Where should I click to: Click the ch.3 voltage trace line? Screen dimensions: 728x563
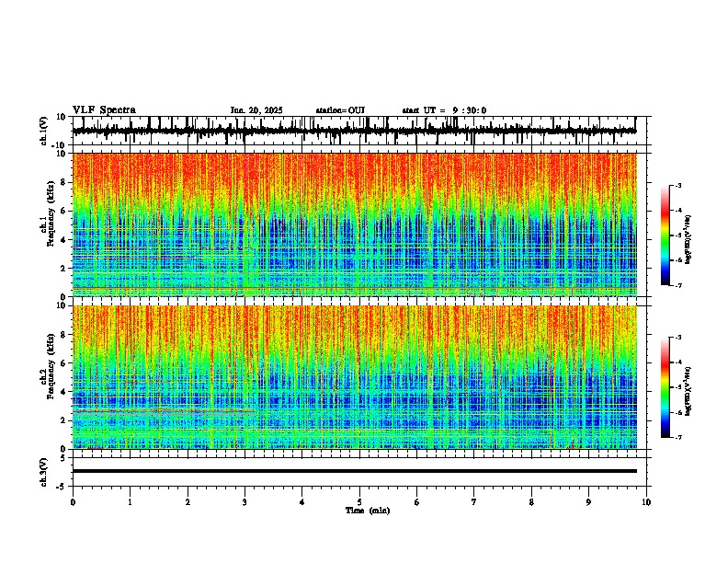click(x=354, y=471)
